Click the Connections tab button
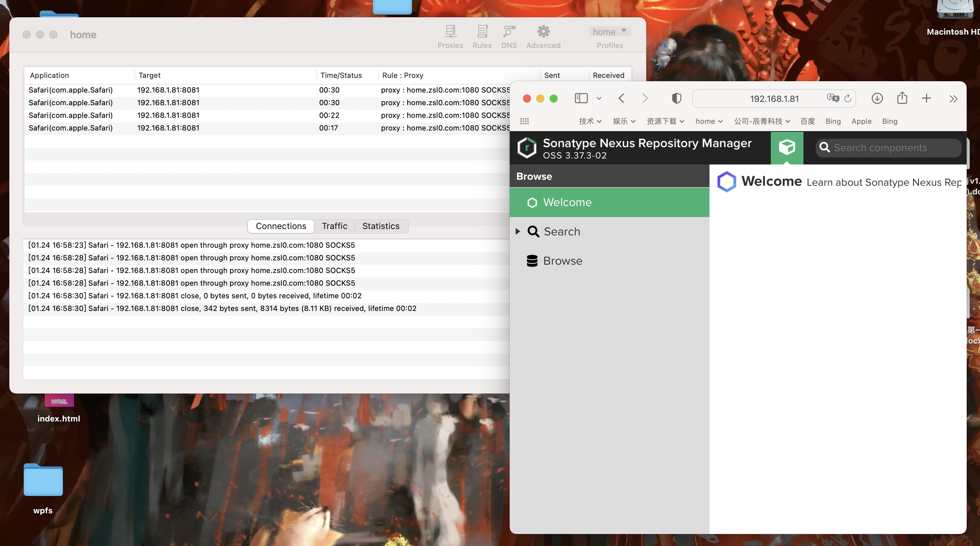Image resolution: width=980 pixels, height=546 pixels. [x=280, y=225]
